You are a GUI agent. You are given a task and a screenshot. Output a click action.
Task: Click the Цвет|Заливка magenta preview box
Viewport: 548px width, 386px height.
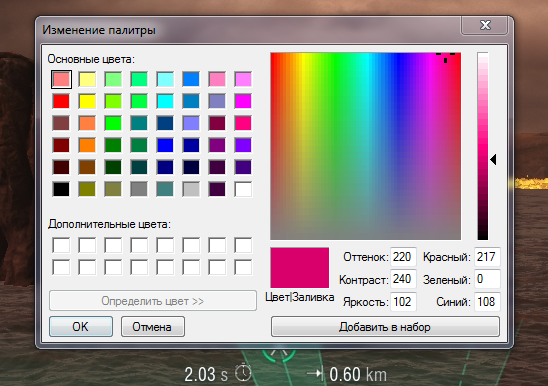click(x=300, y=268)
